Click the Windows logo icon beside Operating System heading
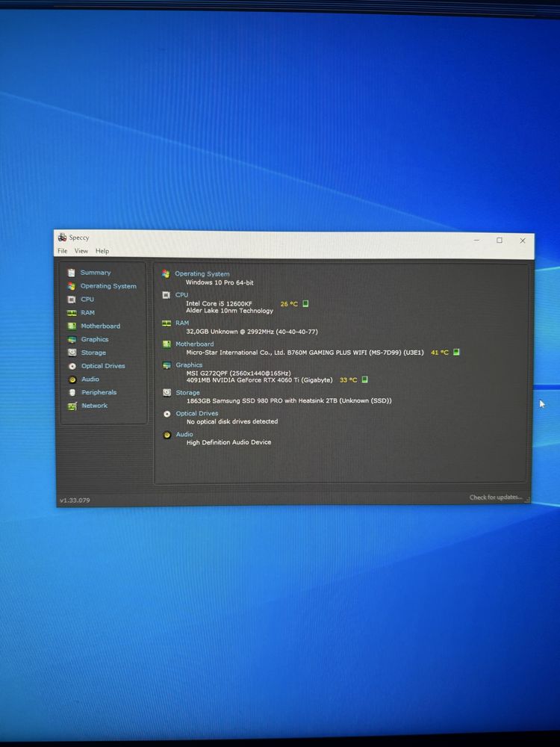The height and width of the screenshot is (747, 560). (166, 273)
